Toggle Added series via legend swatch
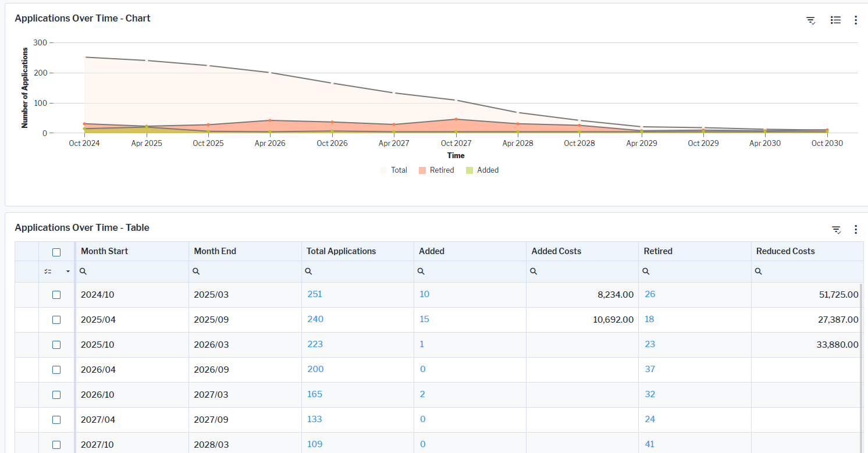This screenshot has width=868, height=453. 469,170
